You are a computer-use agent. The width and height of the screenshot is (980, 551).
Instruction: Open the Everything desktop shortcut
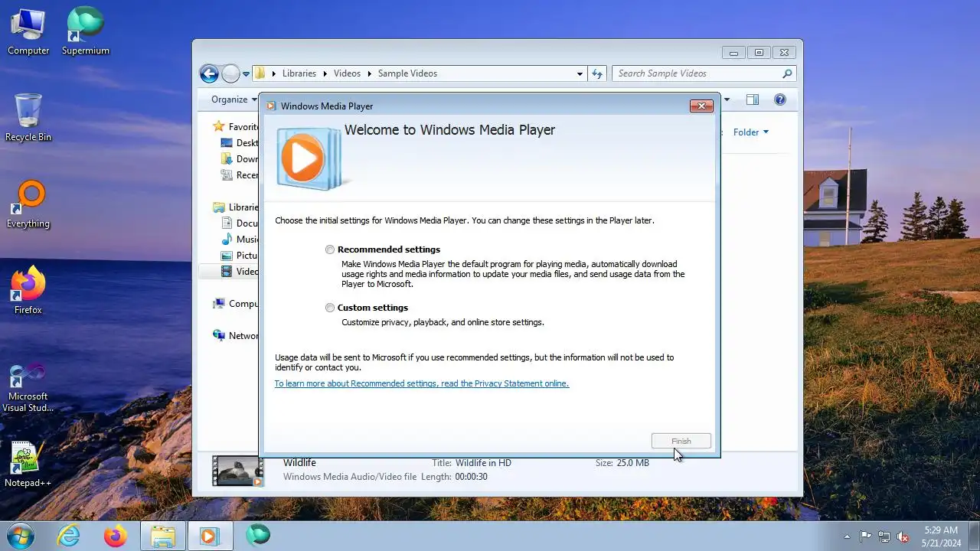tap(28, 204)
